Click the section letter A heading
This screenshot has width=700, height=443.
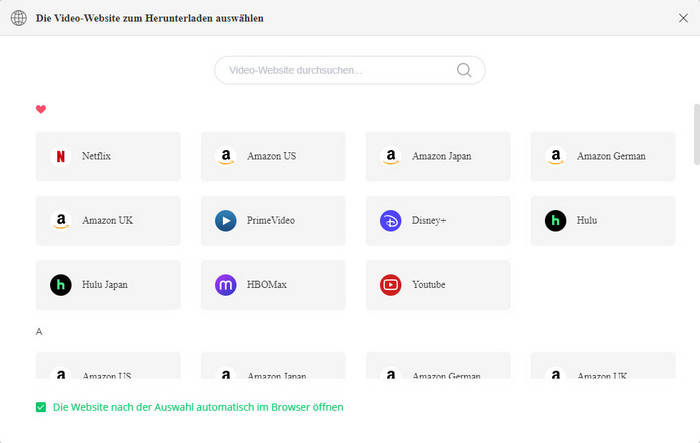(39, 332)
